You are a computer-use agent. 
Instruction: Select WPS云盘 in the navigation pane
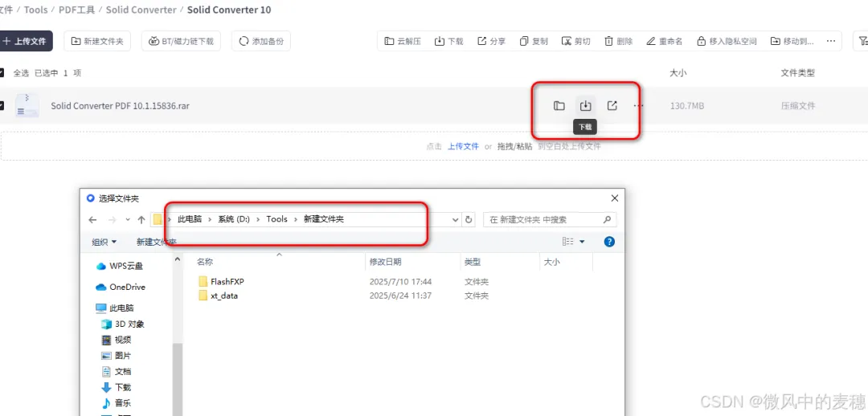click(120, 266)
